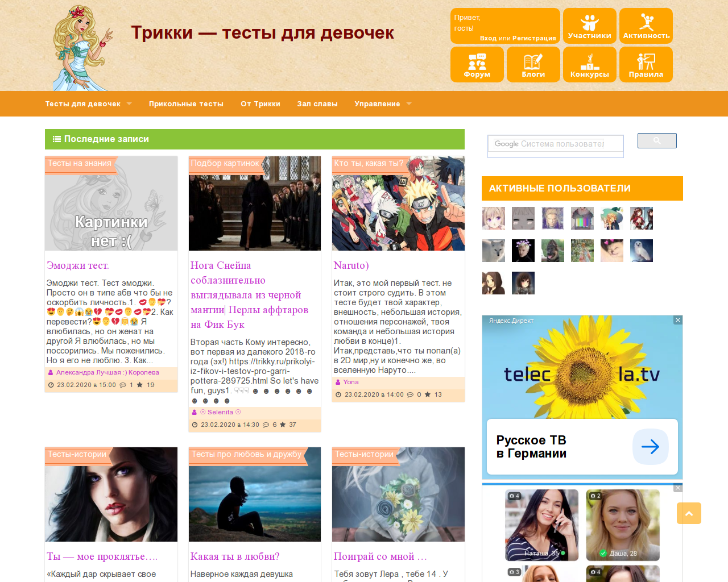Click the star icon on Эмоджи тест card

(x=140, y=385)
